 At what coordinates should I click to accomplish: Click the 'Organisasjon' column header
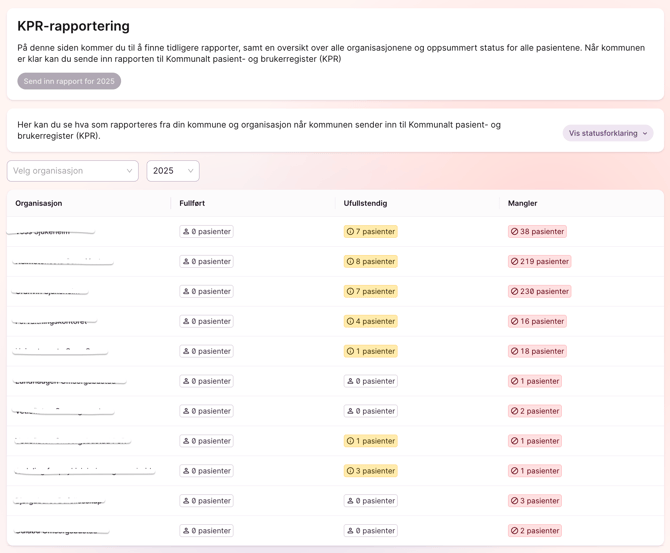tap(39, 203)
